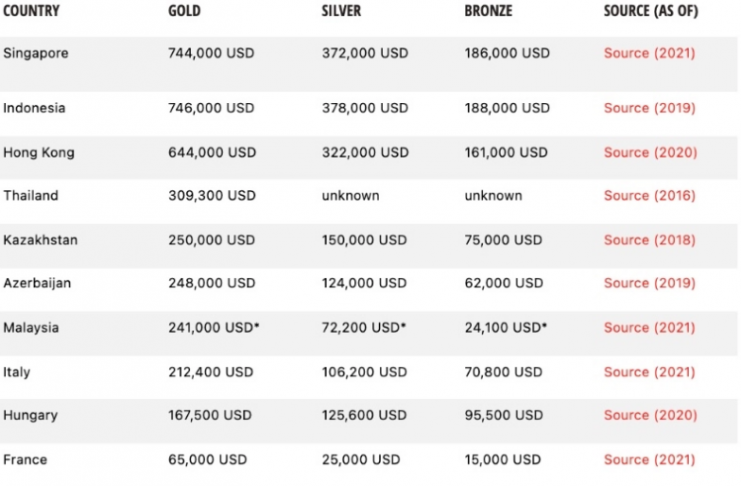Viewport: 741px width, 486px height.
Task: Click the GOLD column header
Action: (184, 10)
